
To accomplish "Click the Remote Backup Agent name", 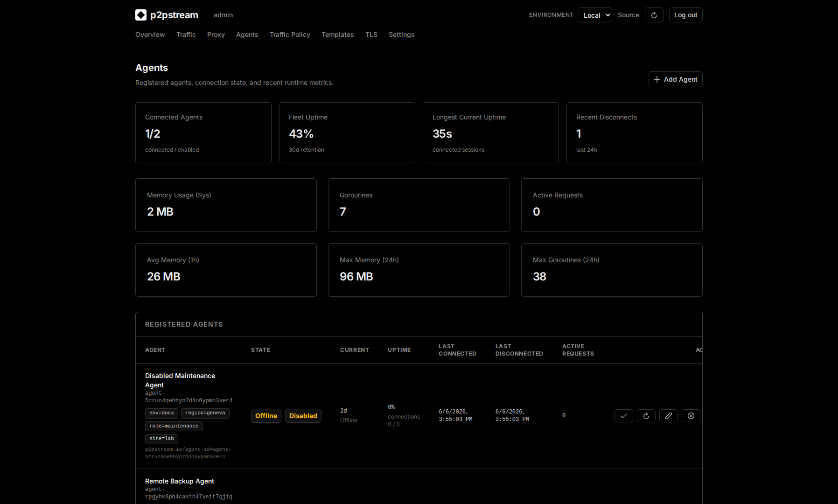I will pos(180,481).
